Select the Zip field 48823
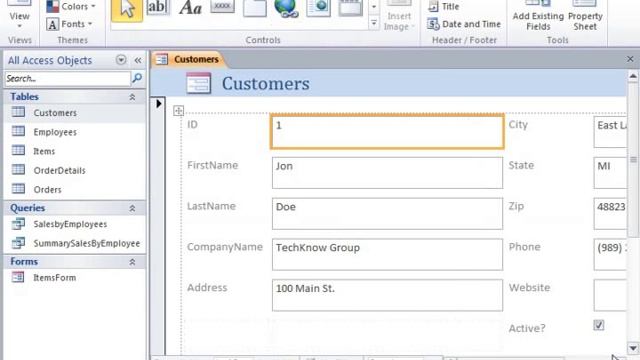 tap(610, 214)
